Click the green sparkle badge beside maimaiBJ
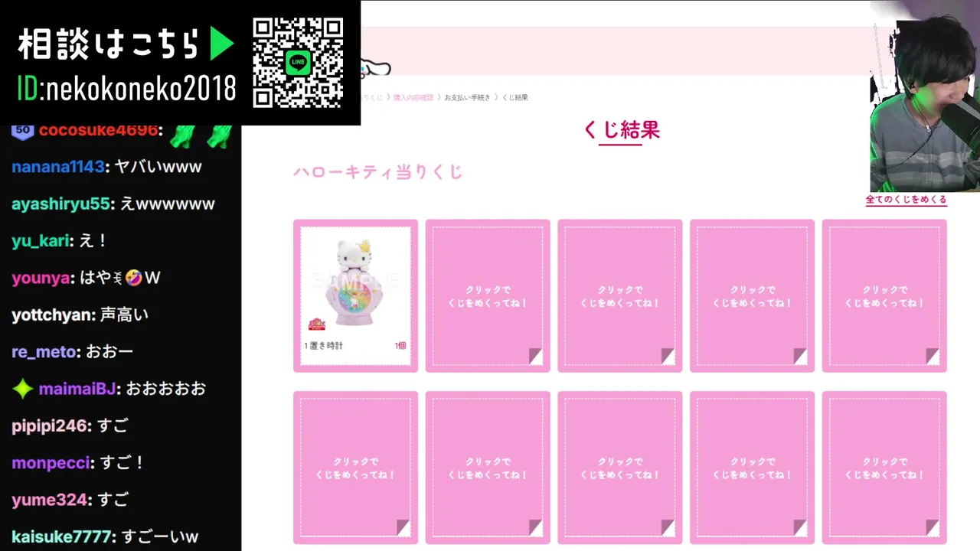This screenshot has width=980, height=551. click(22, 389)
